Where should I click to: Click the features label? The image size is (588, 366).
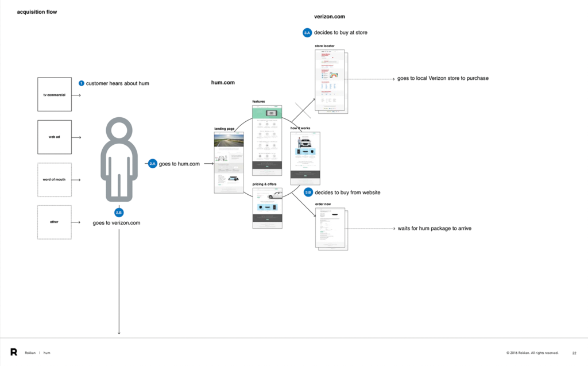(x=258, y=102)
